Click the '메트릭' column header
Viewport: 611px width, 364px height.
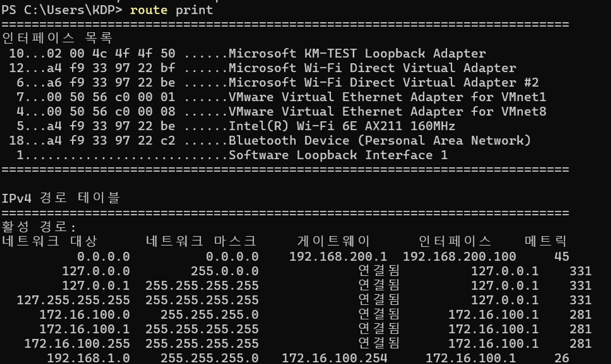pyautogui.click(x=546, y=241)
